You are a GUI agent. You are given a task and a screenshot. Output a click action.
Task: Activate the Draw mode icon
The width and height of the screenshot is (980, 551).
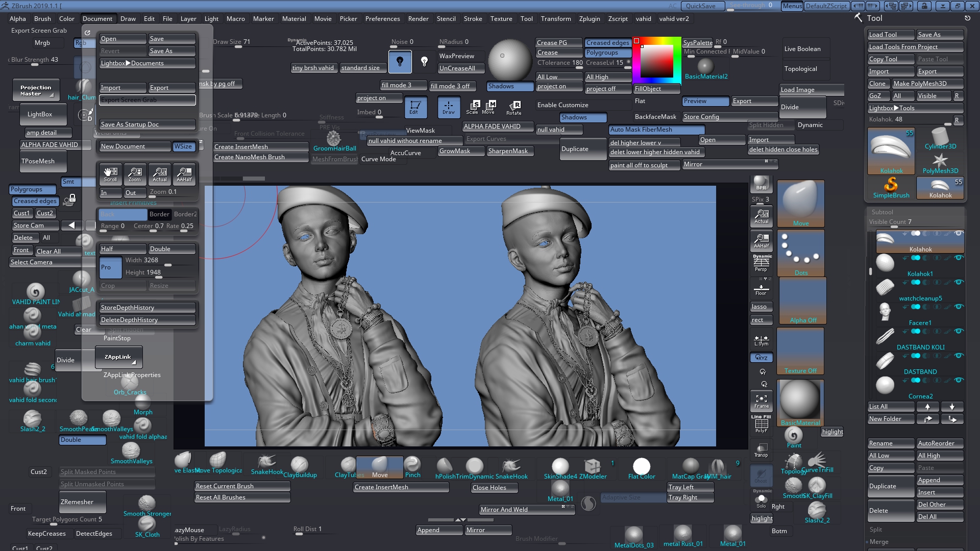449,107
